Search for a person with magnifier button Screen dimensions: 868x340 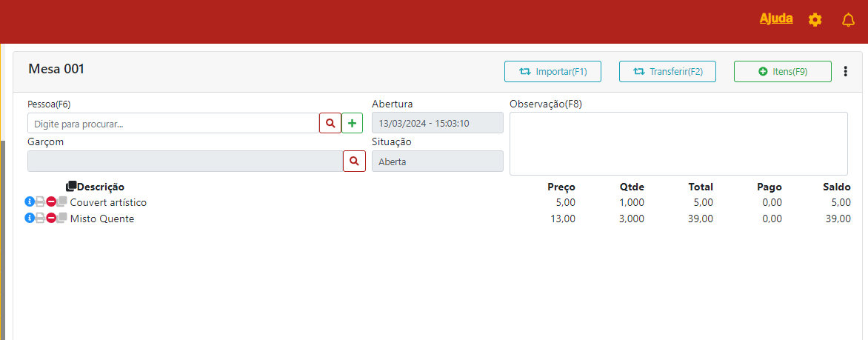tap(330, 123)
